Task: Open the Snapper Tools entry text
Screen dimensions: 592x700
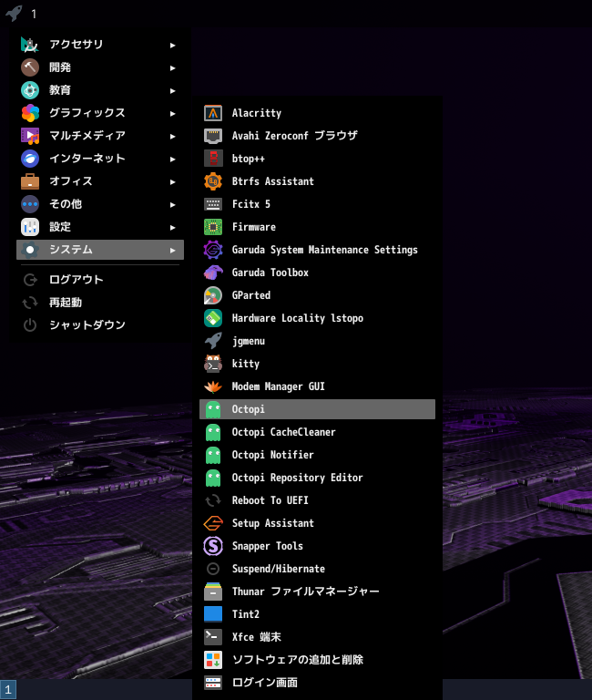Action: coord(267,546)
